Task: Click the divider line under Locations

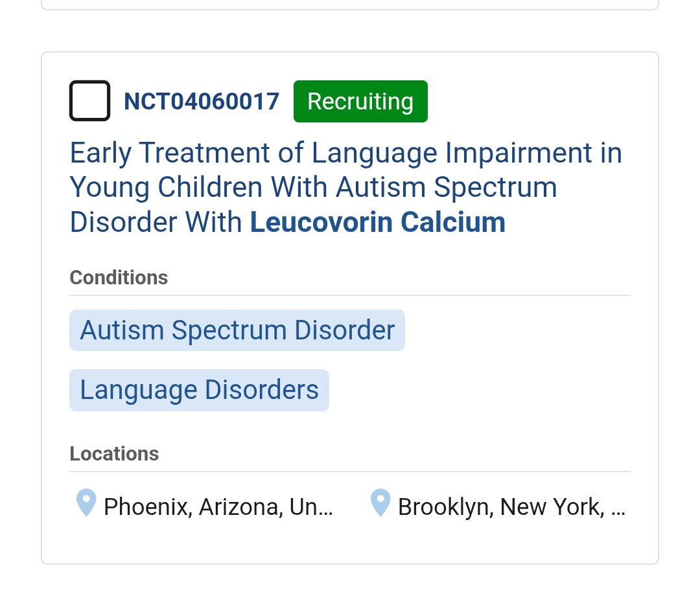Action: [x=350, y=472]
